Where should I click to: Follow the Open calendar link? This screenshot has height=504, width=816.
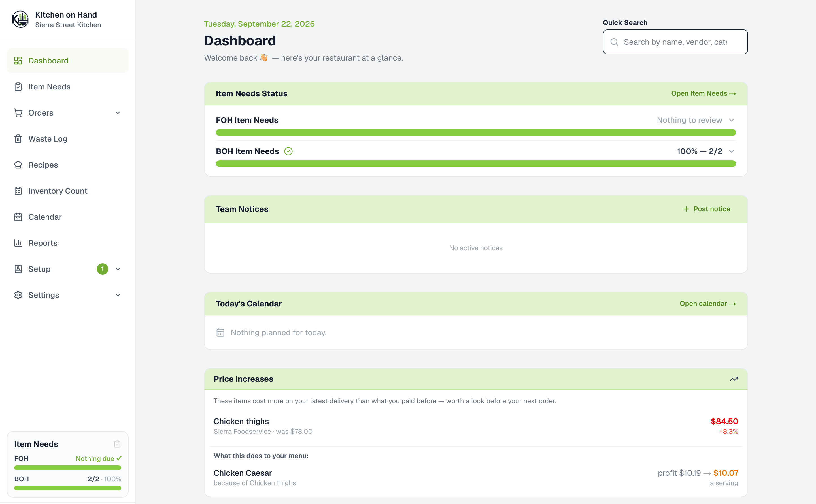pyautogui.click(x=707, y=304)
